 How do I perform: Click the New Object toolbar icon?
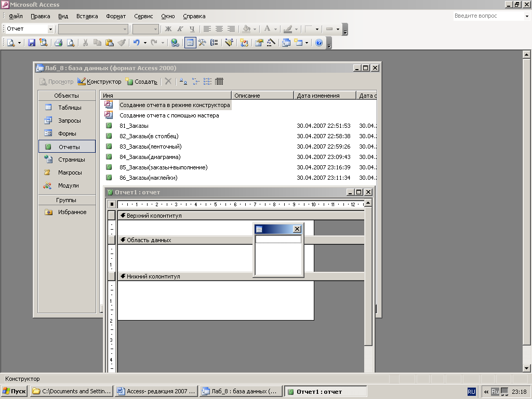tap(298, 43)
